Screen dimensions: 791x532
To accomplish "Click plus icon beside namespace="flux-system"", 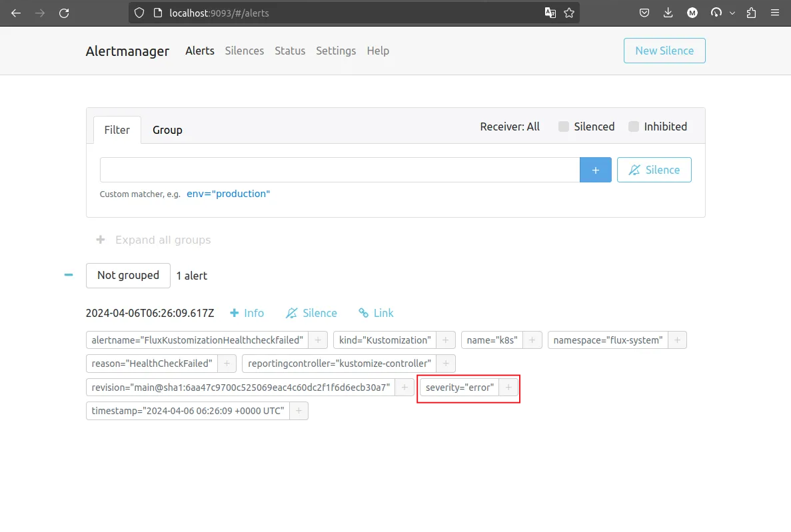I will pos(677,340).
